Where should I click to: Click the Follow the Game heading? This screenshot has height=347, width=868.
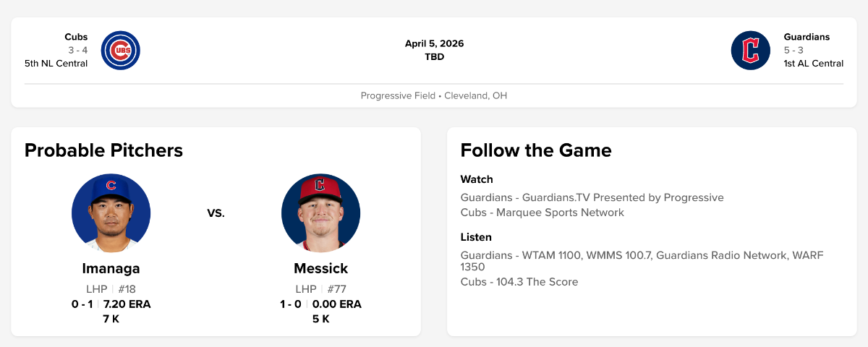click(536, 150)
